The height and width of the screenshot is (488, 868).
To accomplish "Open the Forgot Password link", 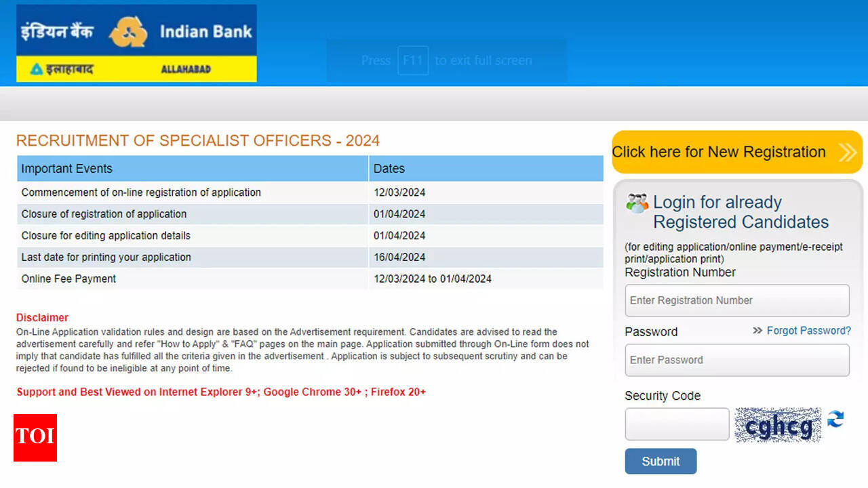I will (x=808, y=331).
